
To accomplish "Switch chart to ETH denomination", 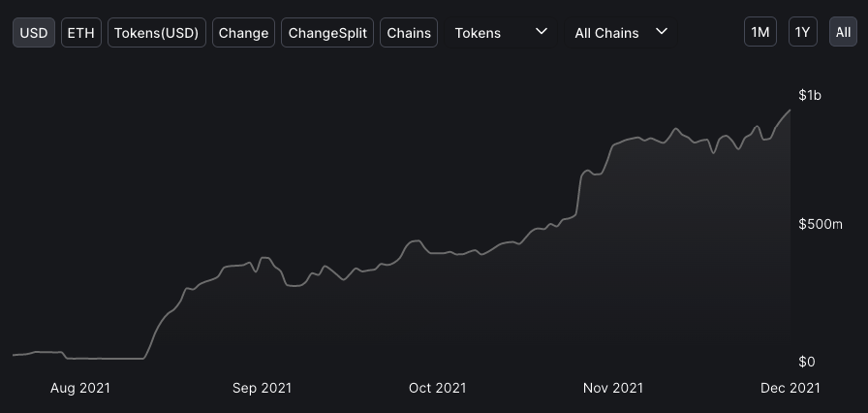I will tap(80, 33).
